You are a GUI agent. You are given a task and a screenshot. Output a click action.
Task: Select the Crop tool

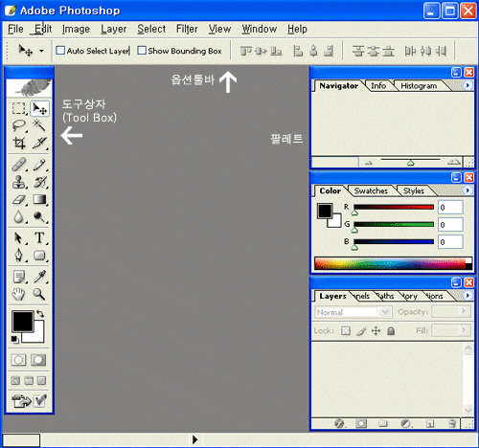(19, 143)
